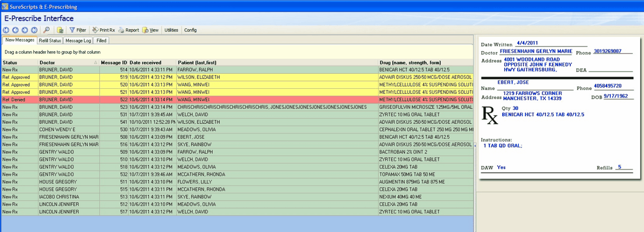Select COHEN WENDY E doctor row
The image size is (644, 232).
tap(237, 129)
